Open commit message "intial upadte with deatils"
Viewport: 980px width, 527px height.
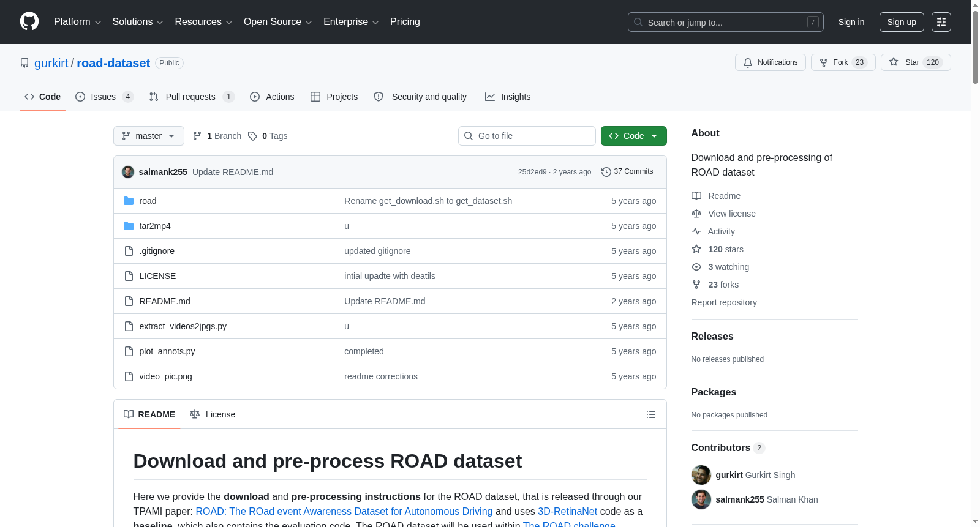(x=390, y=276)
